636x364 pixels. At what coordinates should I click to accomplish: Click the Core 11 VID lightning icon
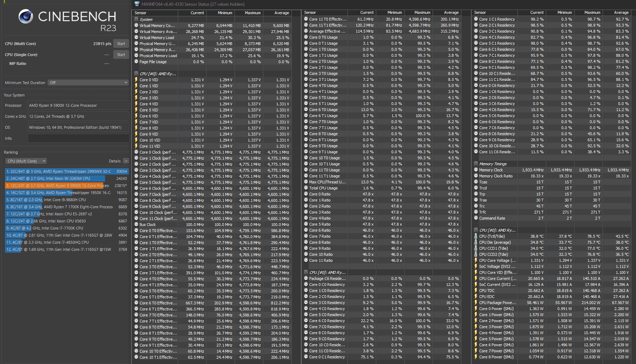[x=136, y=146]
